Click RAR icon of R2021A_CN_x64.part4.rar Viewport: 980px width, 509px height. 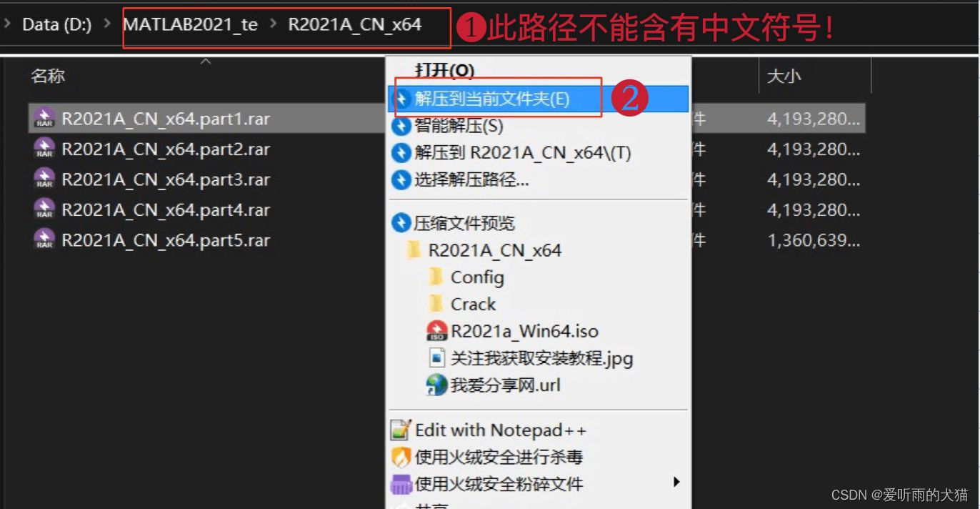44,209
